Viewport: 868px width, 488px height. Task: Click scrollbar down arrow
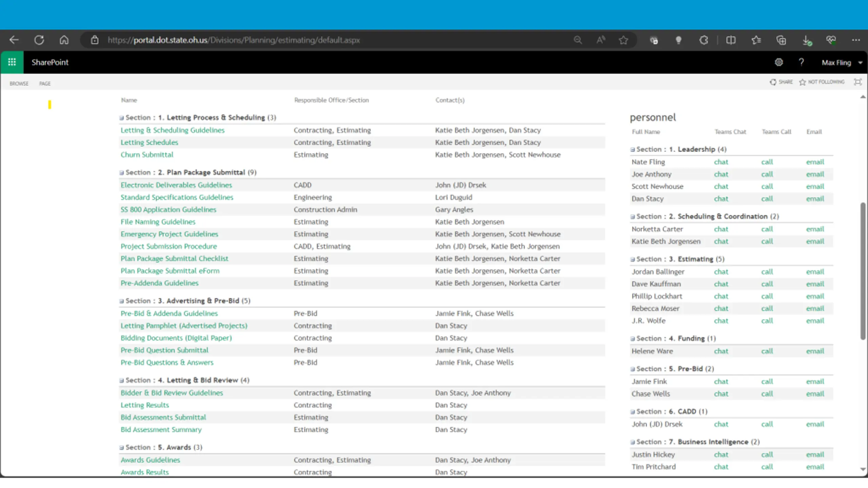(x=863, y=469)
